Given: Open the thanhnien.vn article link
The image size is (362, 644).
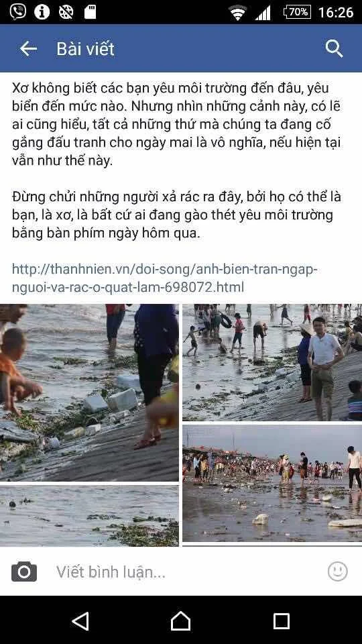Looking at the screenshot, I should 165,278.
